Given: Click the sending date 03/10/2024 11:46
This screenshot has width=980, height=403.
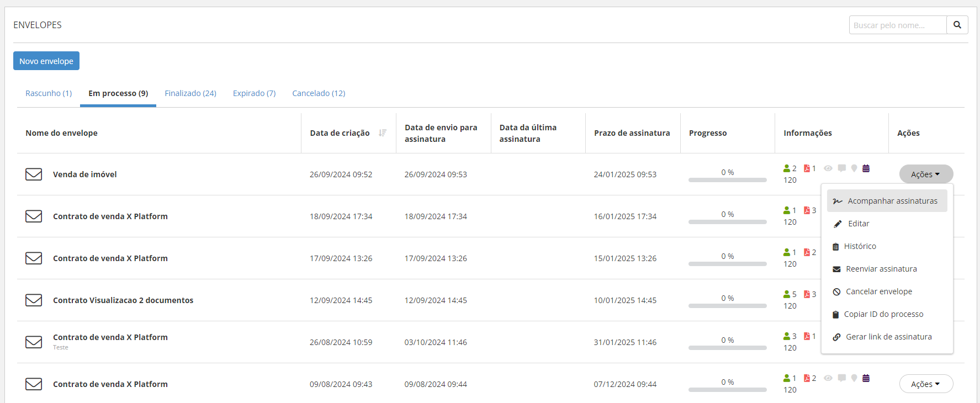Looking at the screenshot, I should click(x=436, y=342).
